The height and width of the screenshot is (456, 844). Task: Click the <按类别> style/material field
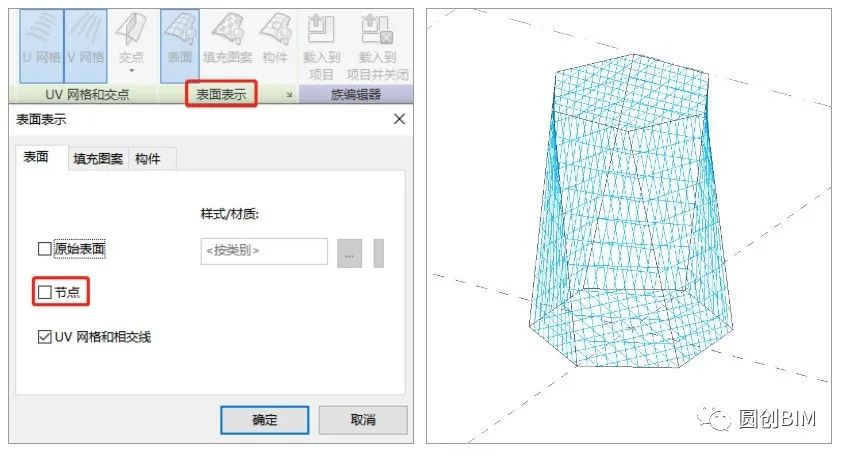pyautogui.click(x=264, y=251)
